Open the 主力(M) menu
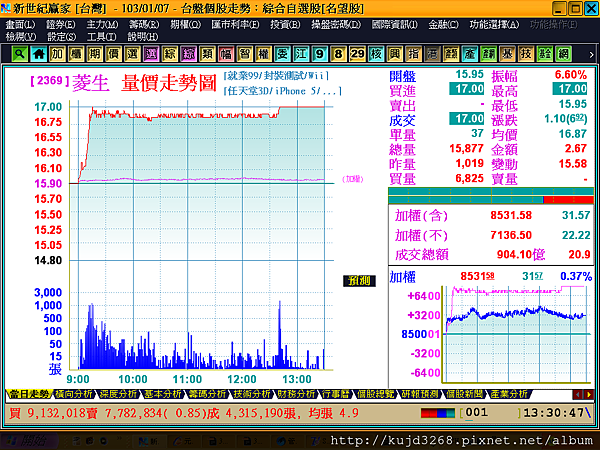The image size is (600, 450). 102,24
